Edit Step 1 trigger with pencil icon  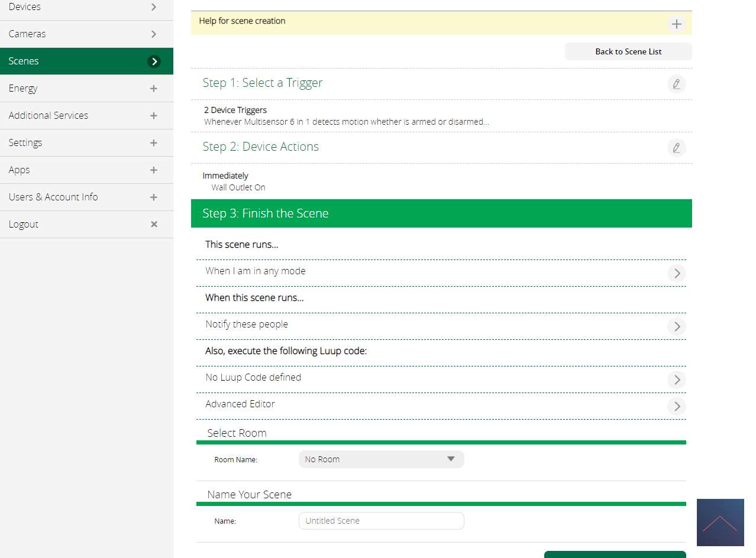(676, 83)
